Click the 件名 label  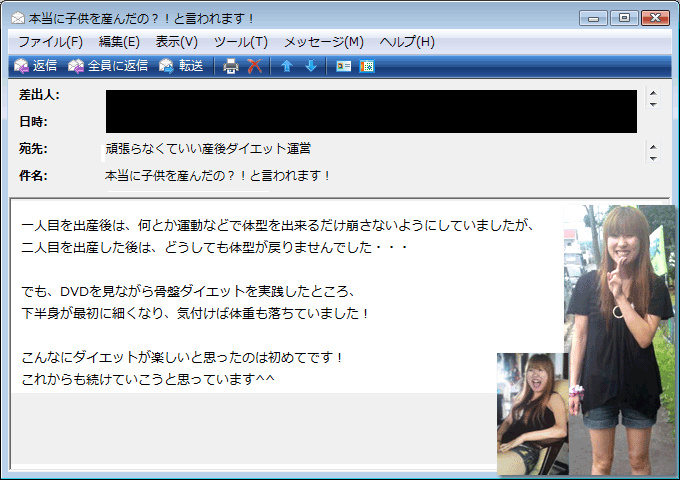click(33, 176)
